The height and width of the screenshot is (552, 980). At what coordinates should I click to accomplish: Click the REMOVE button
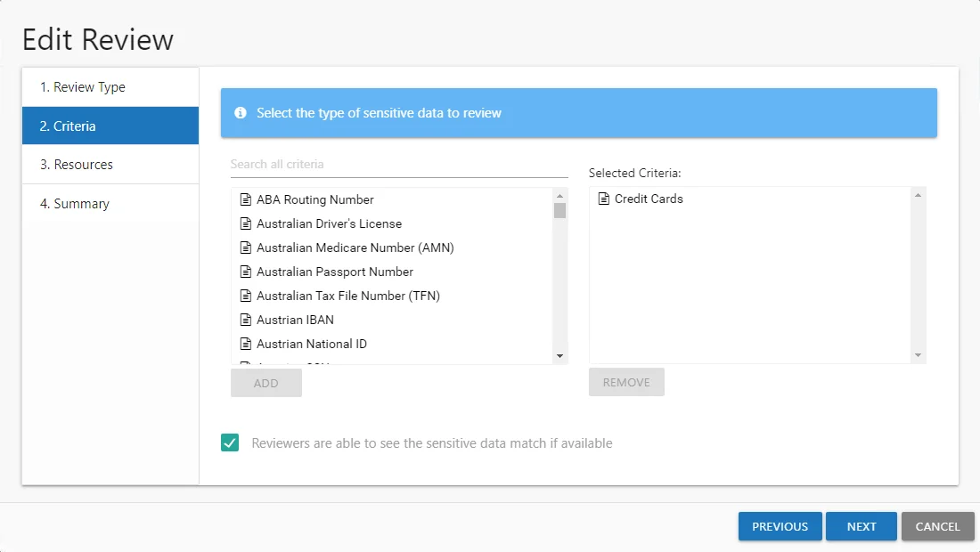[x=626, y=382]
